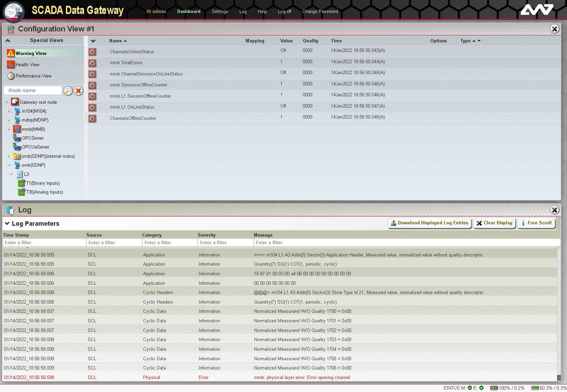Click the red X clear-search icon
567x392 pixels.
[x=79, y=90]
